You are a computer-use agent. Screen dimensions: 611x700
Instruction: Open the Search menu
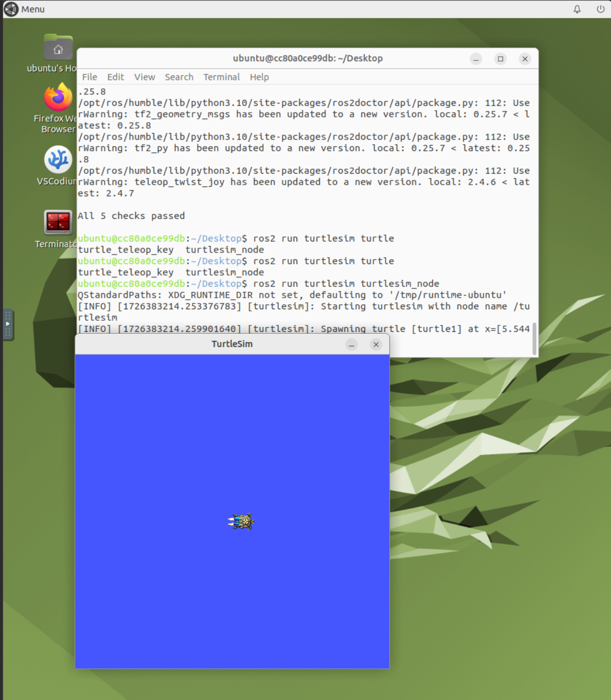pyautogui.click(x=179, y=77)
